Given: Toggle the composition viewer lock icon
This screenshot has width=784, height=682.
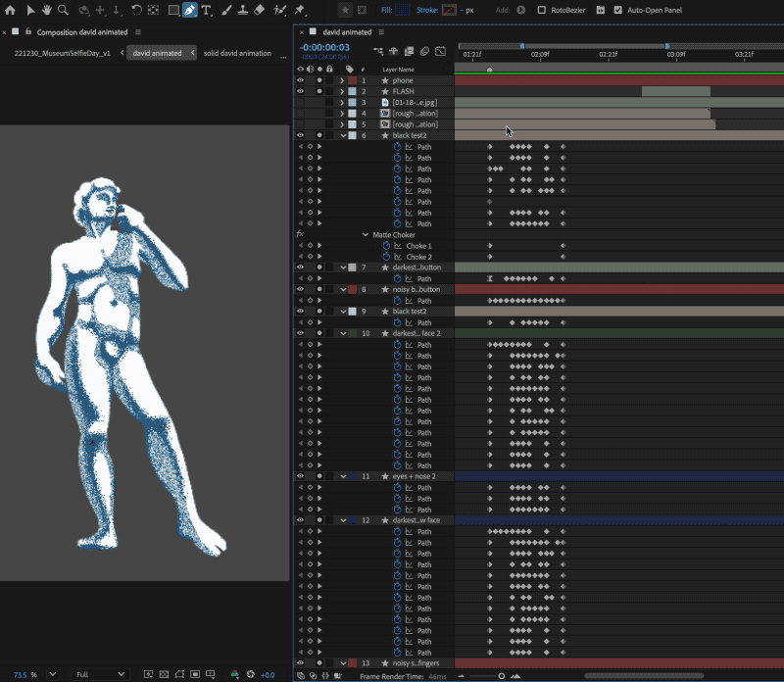Looking at the screenshot, I should 28,31.
